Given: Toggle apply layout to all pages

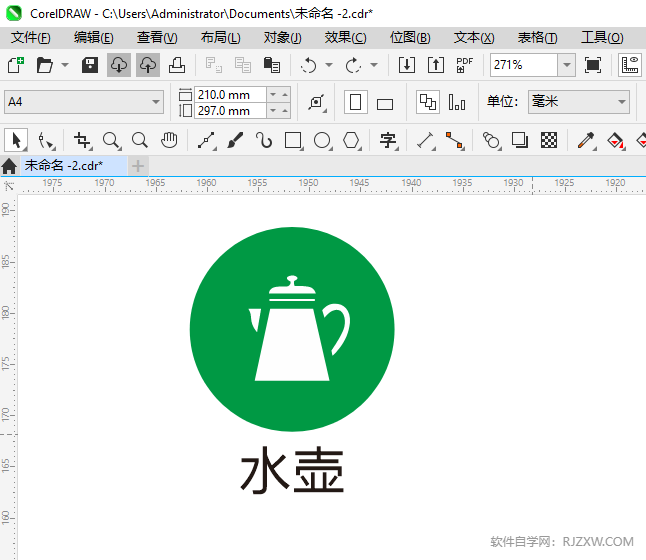Looking at the screenshot, I should 428,102.
